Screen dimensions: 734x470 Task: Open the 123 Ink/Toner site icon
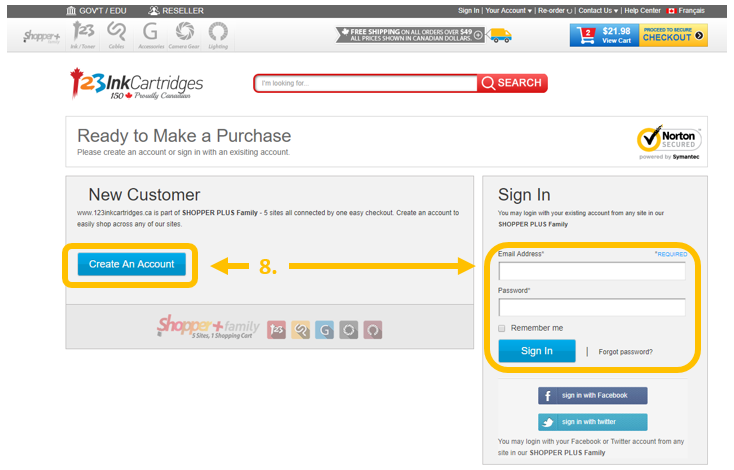[83, 35]
